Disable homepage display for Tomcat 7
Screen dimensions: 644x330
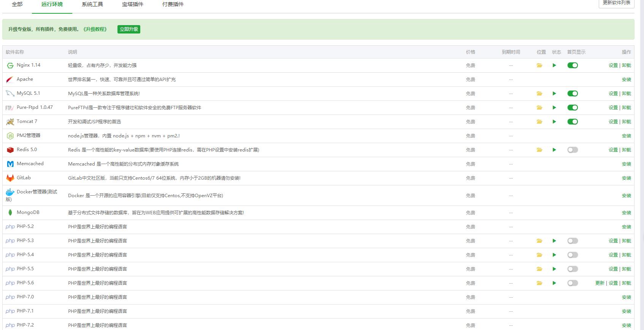click(x=573, y=122)
